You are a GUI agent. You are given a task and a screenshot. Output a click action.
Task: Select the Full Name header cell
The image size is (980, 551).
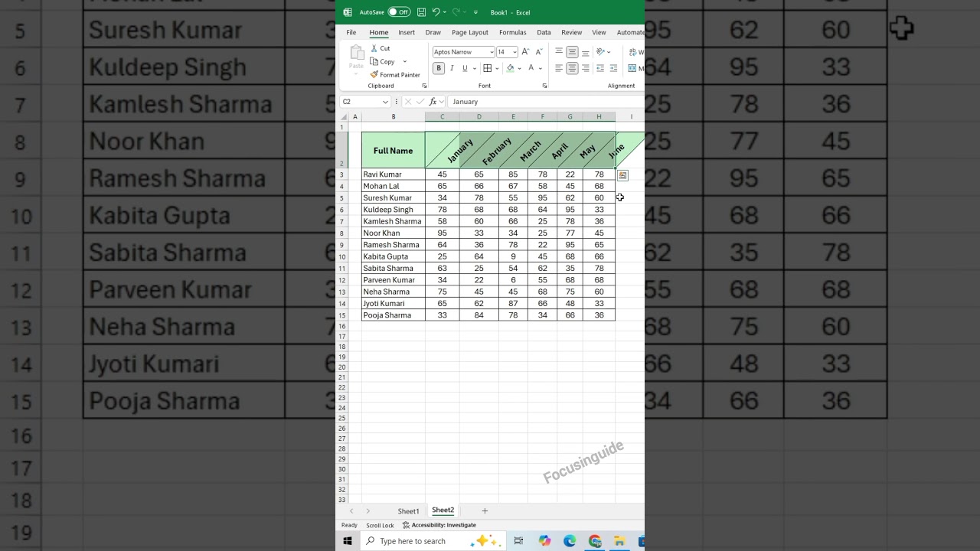393,151
